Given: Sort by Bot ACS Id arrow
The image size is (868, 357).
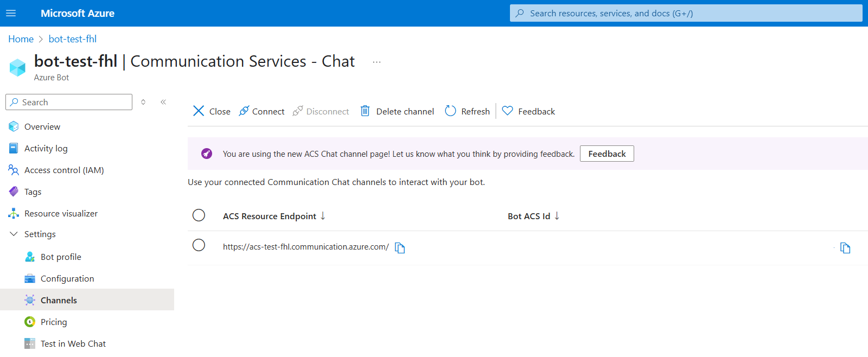Looking at the screenshot, I should pyautogui.click(x=557, y=216).
